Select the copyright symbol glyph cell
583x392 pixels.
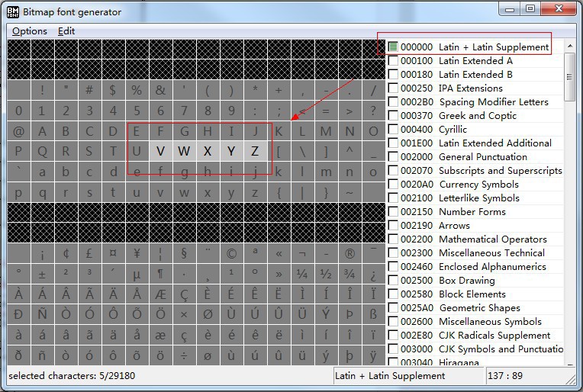(231, 254)
